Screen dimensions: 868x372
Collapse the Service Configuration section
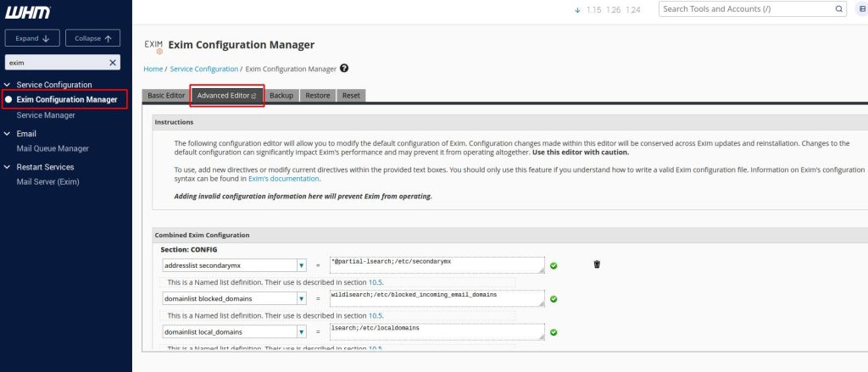8,86
